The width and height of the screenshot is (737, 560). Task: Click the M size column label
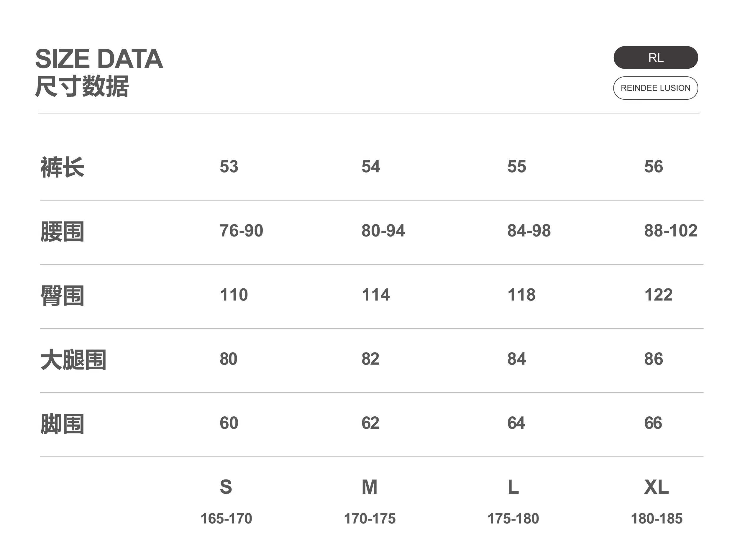tap(369, 487)
